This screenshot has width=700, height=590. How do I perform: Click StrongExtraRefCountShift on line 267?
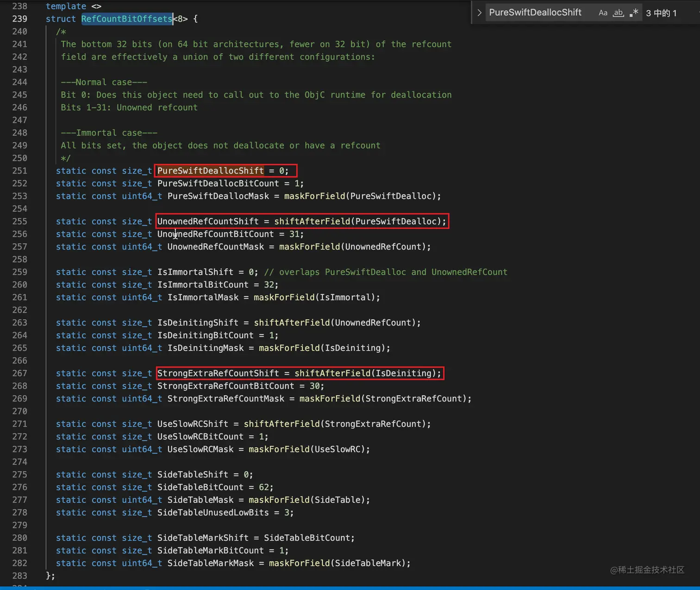point(218,373)
